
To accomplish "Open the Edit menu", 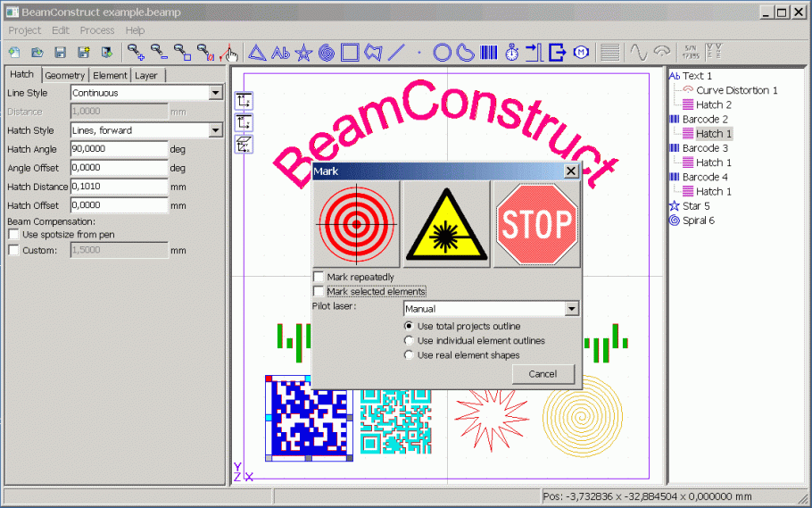I will click(x=61, y=30).
